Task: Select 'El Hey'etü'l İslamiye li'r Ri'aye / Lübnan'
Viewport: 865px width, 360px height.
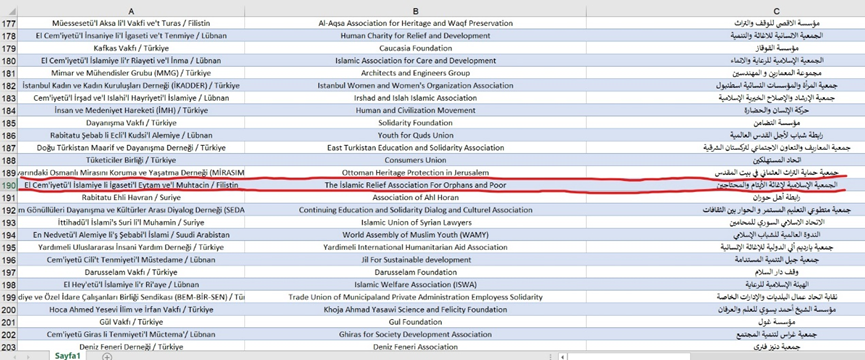Action: point(131,285)
